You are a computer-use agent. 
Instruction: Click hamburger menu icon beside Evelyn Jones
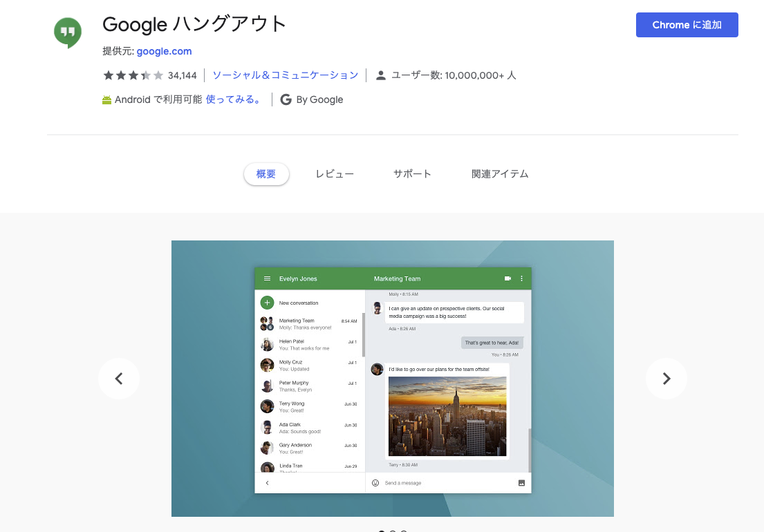267,278
